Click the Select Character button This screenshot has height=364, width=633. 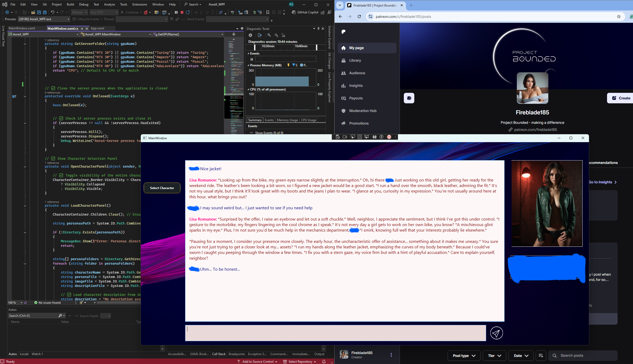click(x=162, y=188)
